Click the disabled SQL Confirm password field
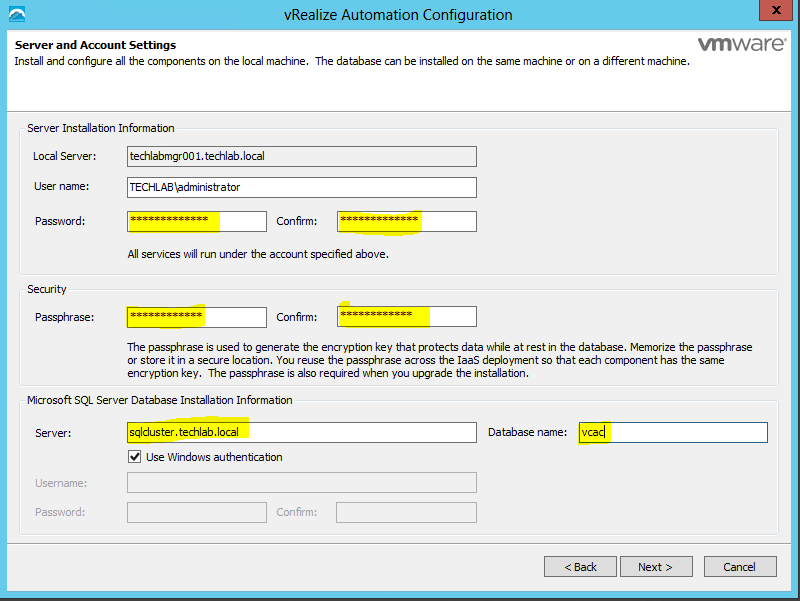Screen dimensions: 800x601 pyautogui.click(x=406, y=512)
